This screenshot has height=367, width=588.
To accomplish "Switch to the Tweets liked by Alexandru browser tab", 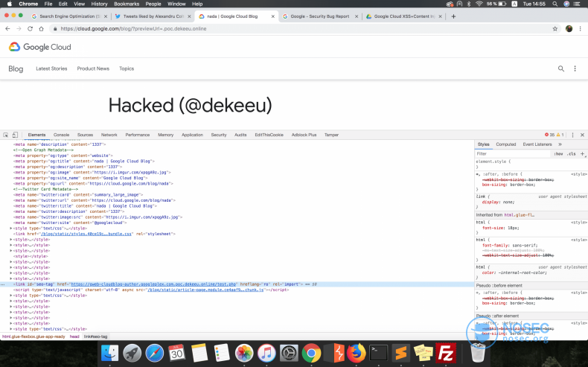I will click(x=153, y=16).
